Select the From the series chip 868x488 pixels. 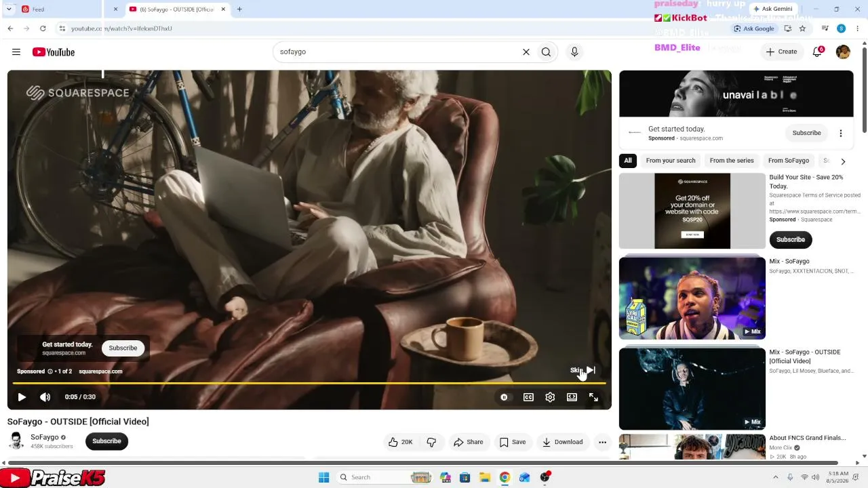point(732,161)
